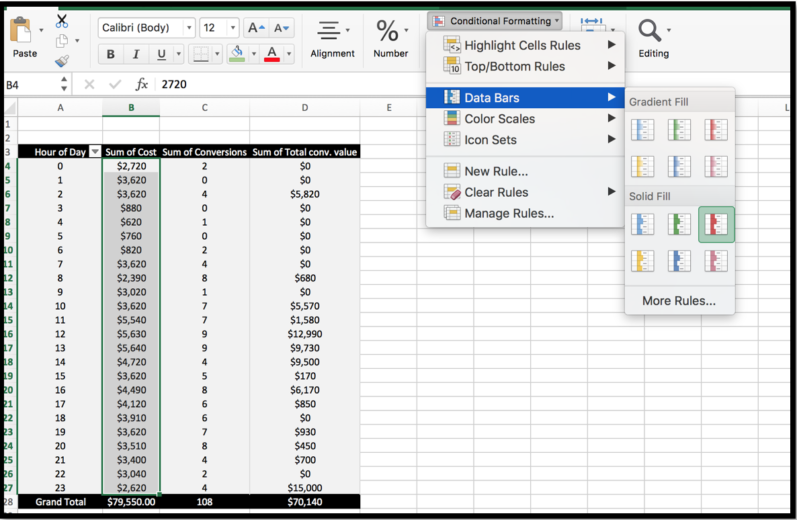Click the $5,640 cost cell
Viewport: 797px width, 520px height.
pos(131,348)
